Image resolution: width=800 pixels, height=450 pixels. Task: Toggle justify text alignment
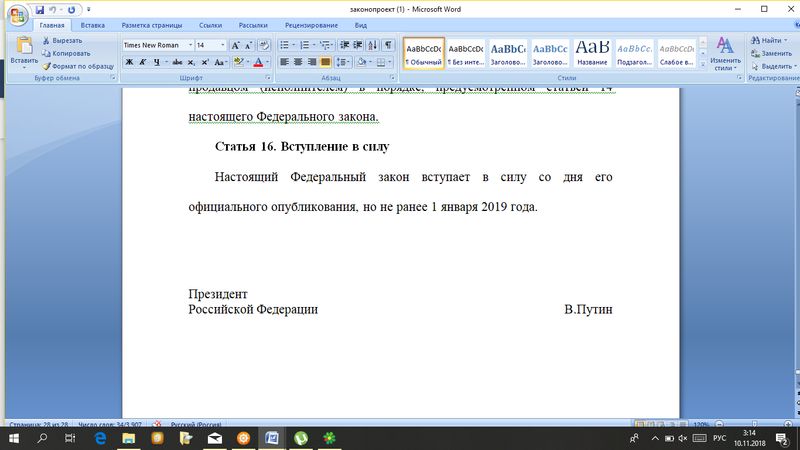(325, 62)
